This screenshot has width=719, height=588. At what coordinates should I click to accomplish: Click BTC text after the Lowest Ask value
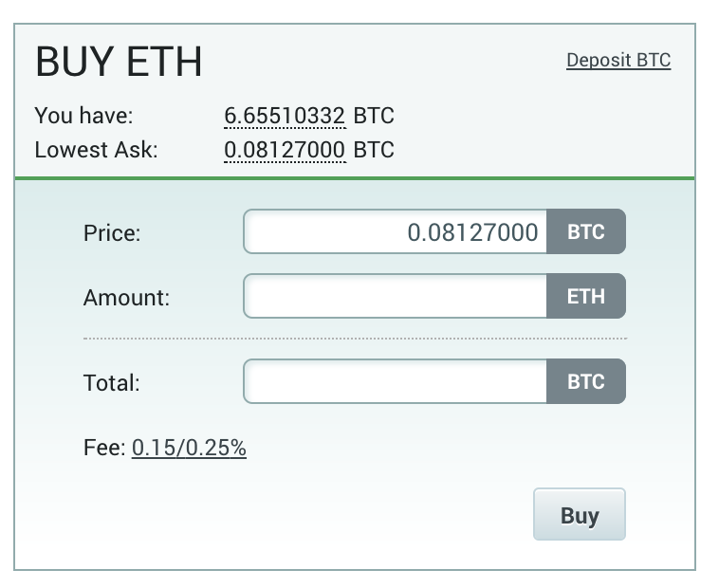pyautogui.click(x=374, y=150)
